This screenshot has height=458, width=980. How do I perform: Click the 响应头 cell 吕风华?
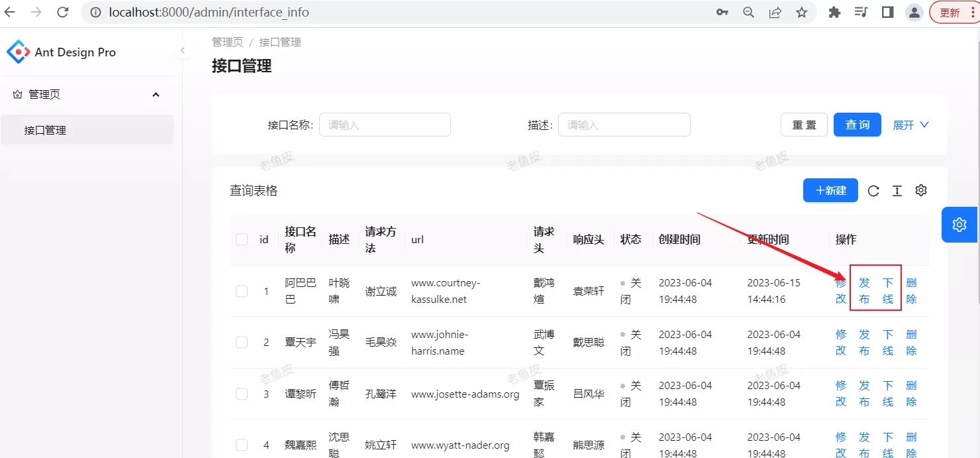point(589,394)
